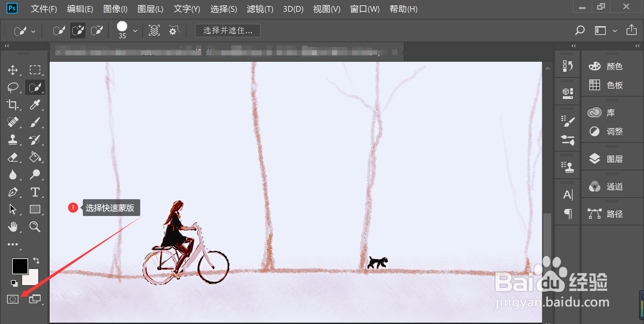Open the 文件(F) menu
The image size is (644, 324).
[44, 9]
